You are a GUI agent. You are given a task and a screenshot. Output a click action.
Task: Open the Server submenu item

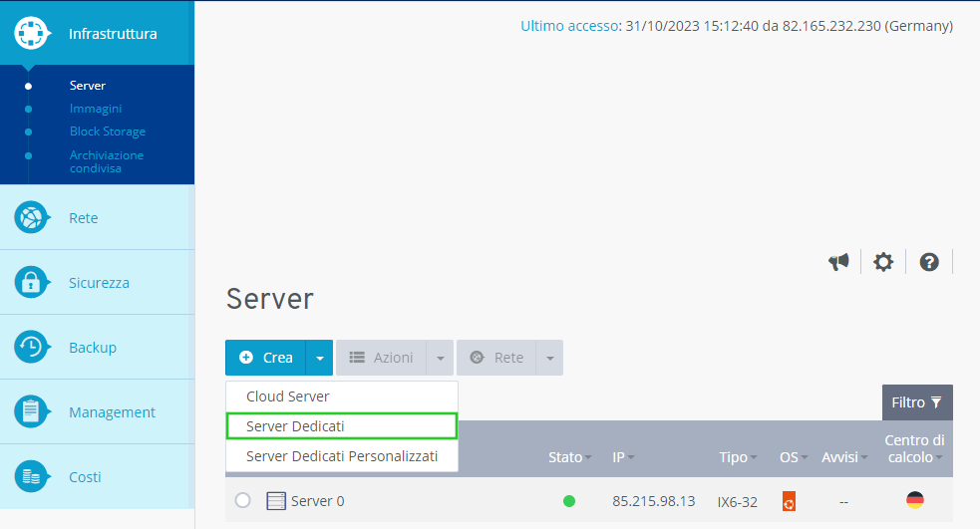(88, 86)
